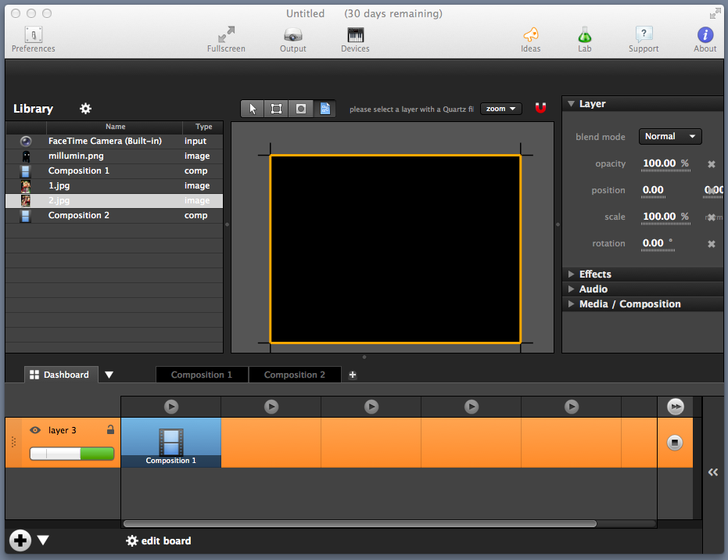The width and height of the screenshot is (728, 560).
Task: Open the Devices panel
Action: click(355, 39)
